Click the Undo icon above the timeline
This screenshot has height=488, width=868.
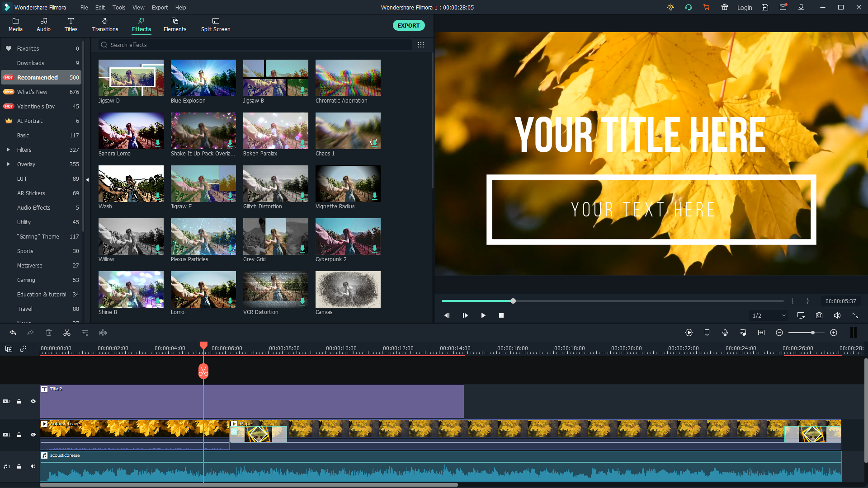pyautogui.click(x=12, y=333)
